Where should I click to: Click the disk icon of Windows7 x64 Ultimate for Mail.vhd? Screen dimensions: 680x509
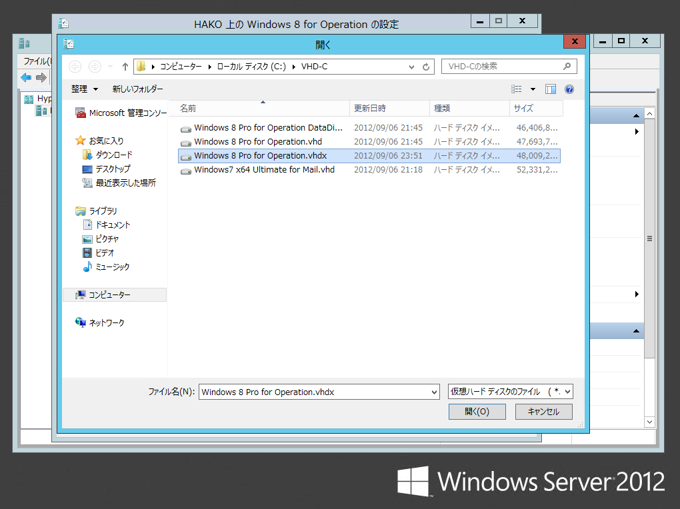[186, 171]
